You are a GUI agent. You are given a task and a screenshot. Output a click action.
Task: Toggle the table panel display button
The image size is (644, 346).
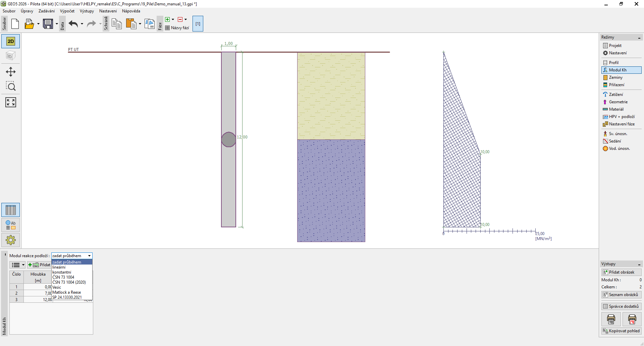tap(11, 210)
